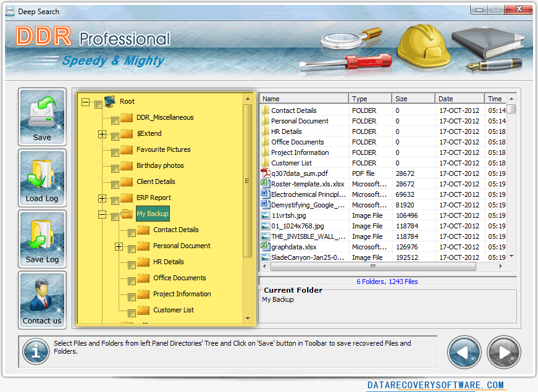Select the Root computer icon

point(110,101)
